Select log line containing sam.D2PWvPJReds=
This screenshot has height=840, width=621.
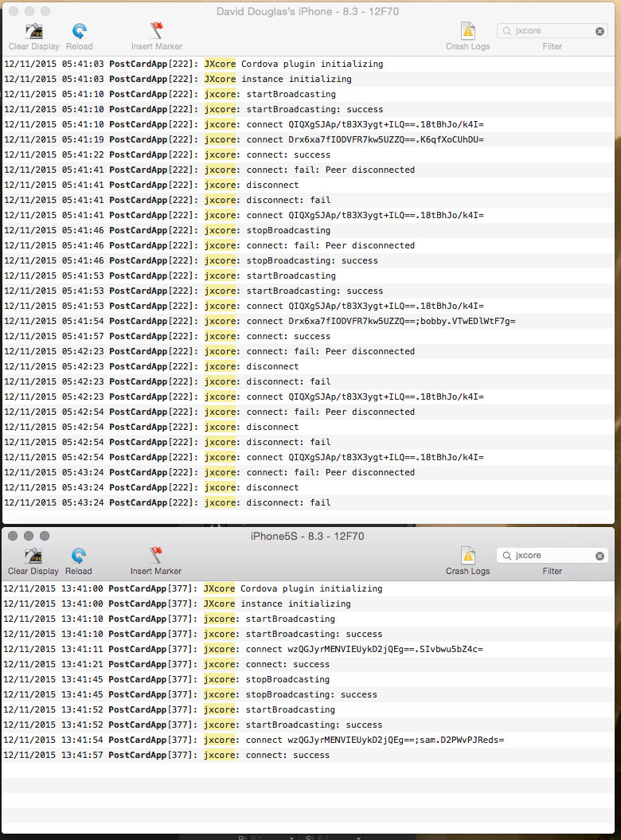[x=308, y=740]
